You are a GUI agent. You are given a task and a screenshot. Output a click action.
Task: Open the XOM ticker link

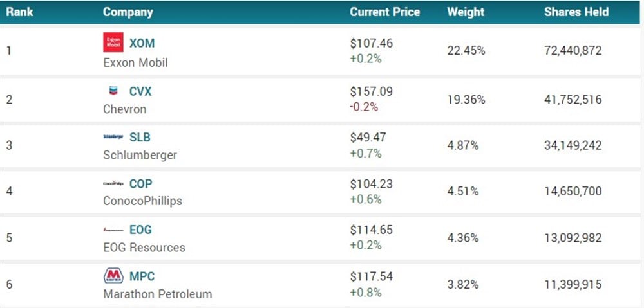pos(142,43)
